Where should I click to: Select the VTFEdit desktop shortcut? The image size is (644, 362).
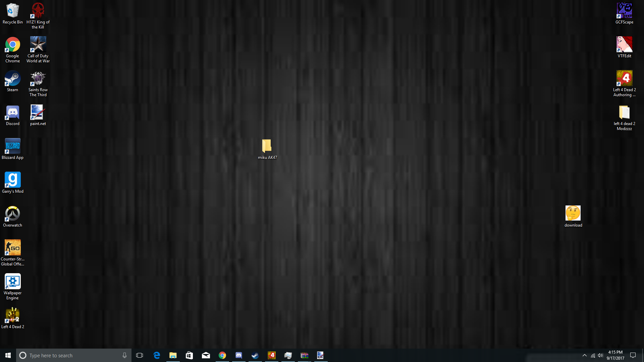tap(624, 45)
